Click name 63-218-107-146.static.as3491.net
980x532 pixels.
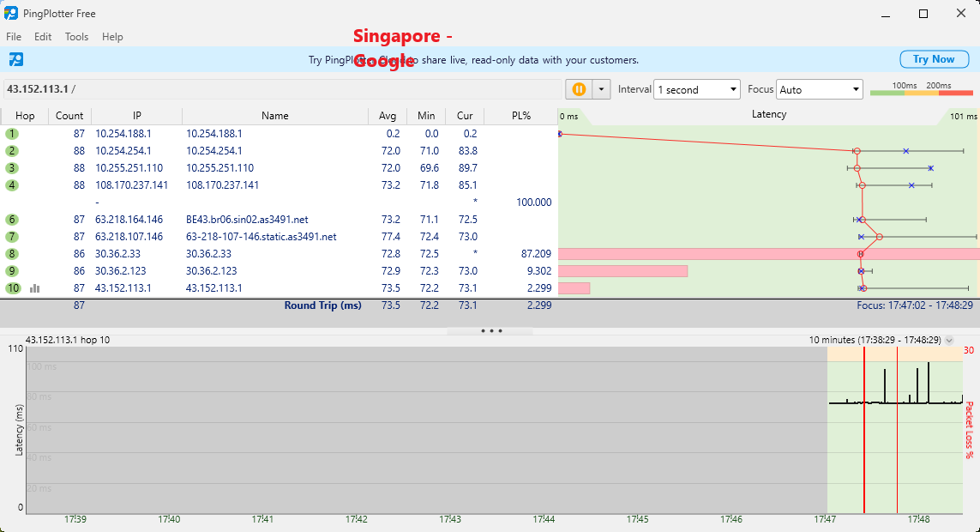coord(262,237)
